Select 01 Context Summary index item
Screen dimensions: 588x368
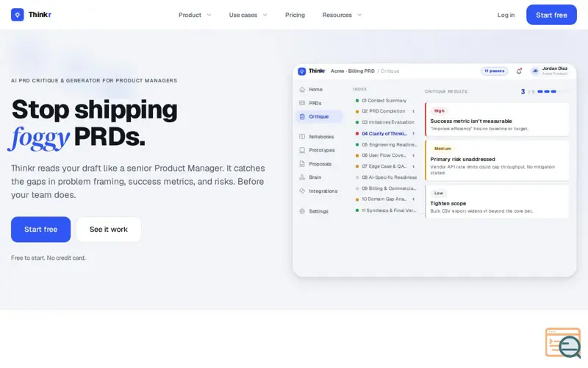384,101
